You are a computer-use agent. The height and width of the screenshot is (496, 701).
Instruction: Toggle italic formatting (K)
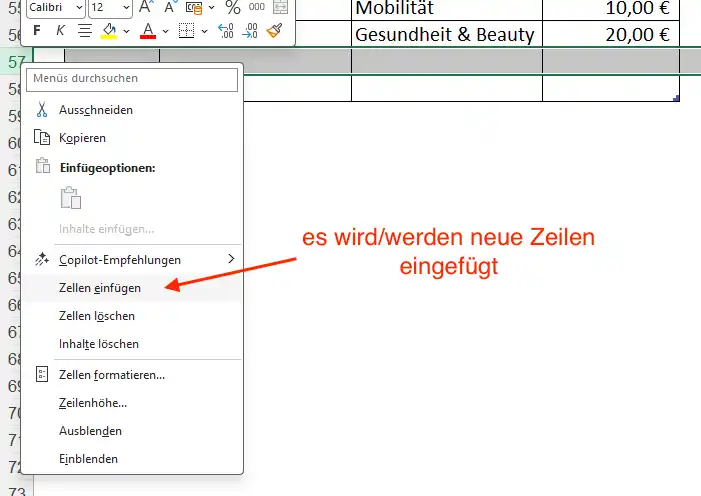tap(60, 31)
